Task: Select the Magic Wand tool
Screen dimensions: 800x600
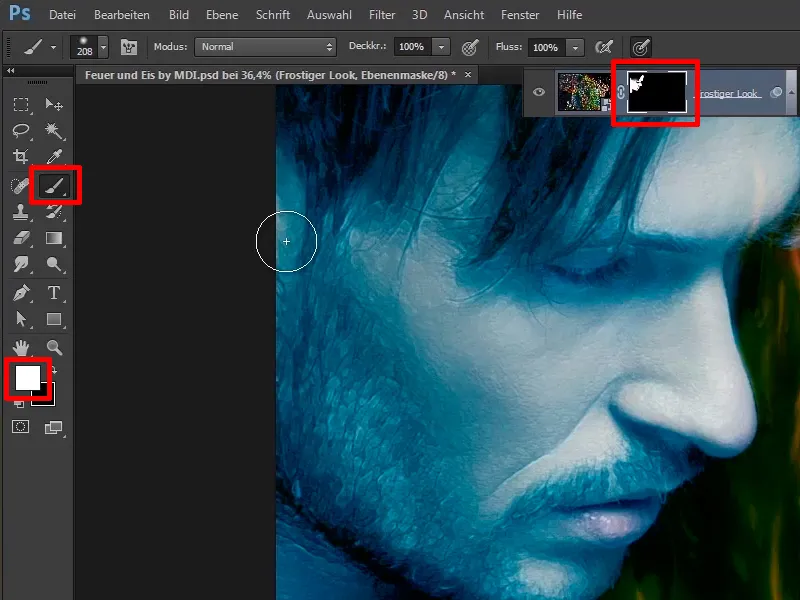Action: pos(54,131)
